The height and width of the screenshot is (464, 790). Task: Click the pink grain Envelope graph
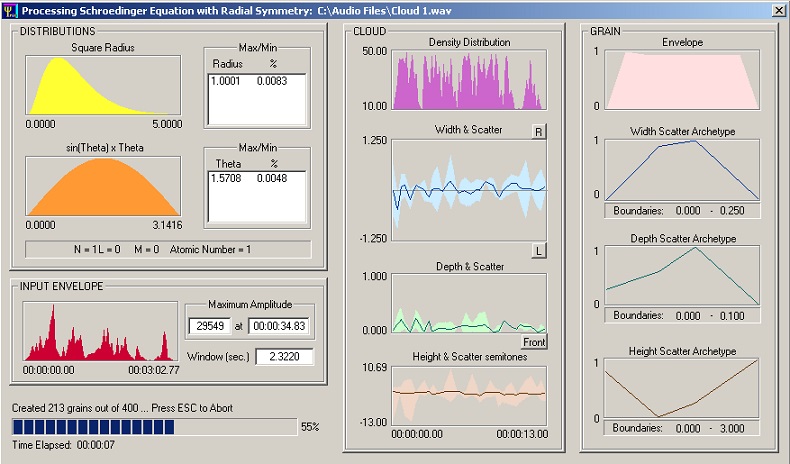(x=682, y=80)
